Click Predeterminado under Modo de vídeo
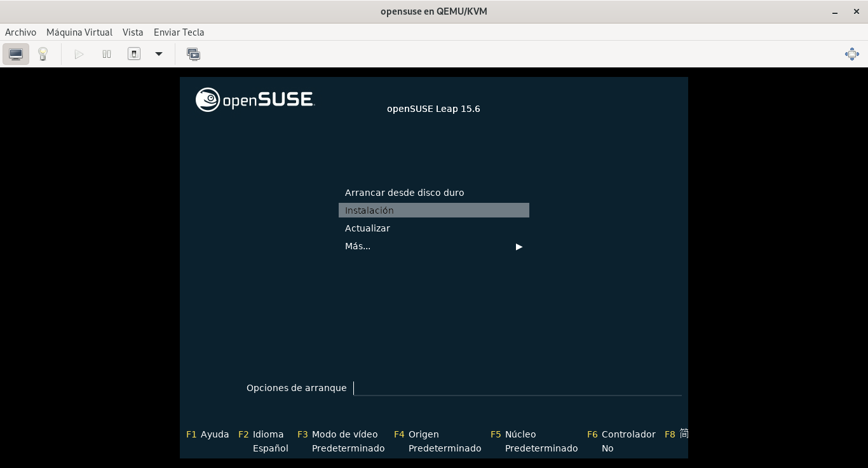Image resolution: width=868 pixels, height=468 pixels. [x=348, y=448]
